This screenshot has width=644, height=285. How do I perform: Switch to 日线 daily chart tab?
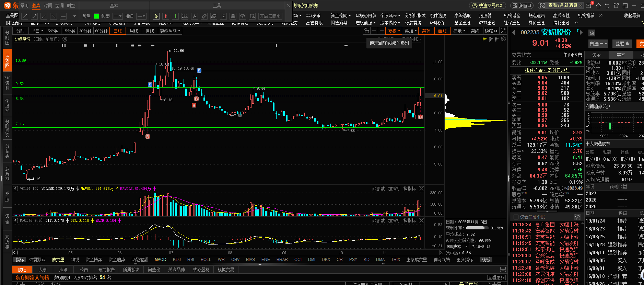pos(118,31)
